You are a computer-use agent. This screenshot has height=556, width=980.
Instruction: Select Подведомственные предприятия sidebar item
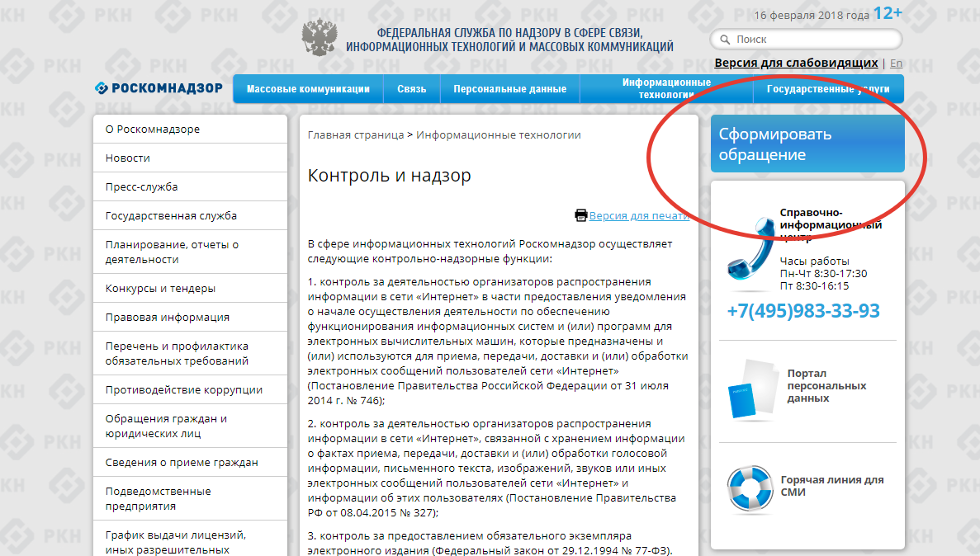tap(190, 498)
